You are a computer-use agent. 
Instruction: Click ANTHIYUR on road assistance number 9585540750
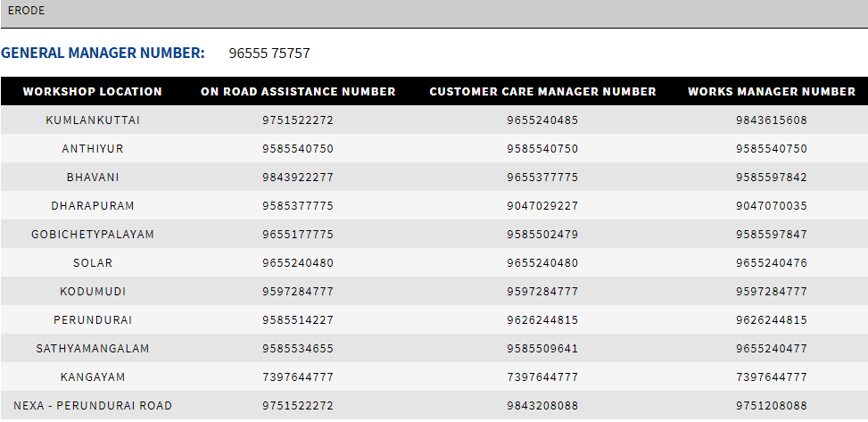point(298,149)
